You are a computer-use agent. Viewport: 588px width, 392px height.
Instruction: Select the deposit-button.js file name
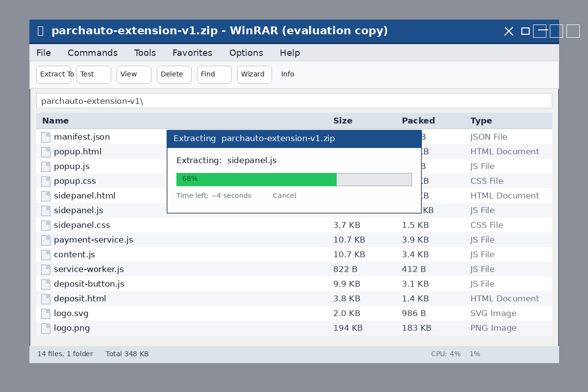coord(89,284)
